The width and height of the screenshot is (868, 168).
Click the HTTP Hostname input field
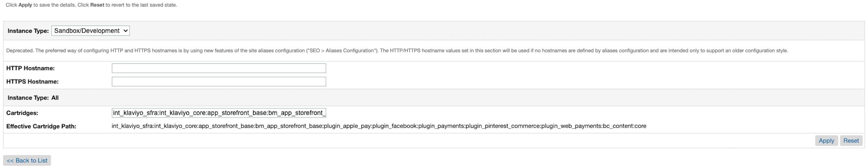(x=219, y=68)
